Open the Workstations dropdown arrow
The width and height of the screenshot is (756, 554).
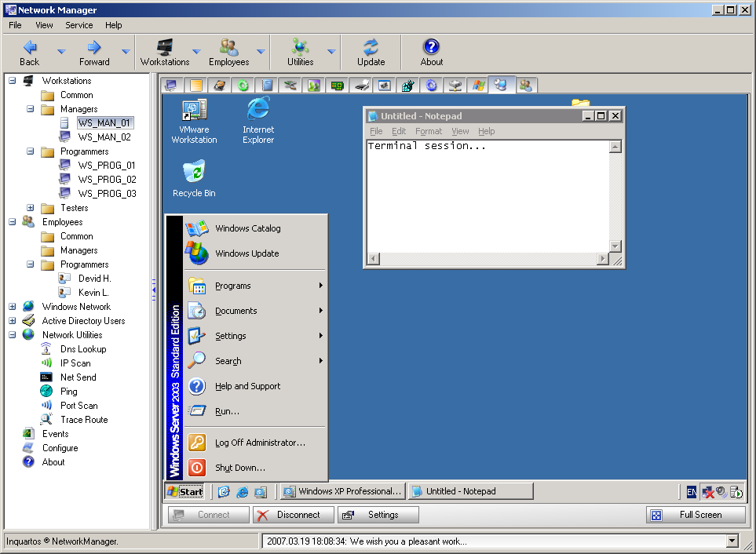196,51
